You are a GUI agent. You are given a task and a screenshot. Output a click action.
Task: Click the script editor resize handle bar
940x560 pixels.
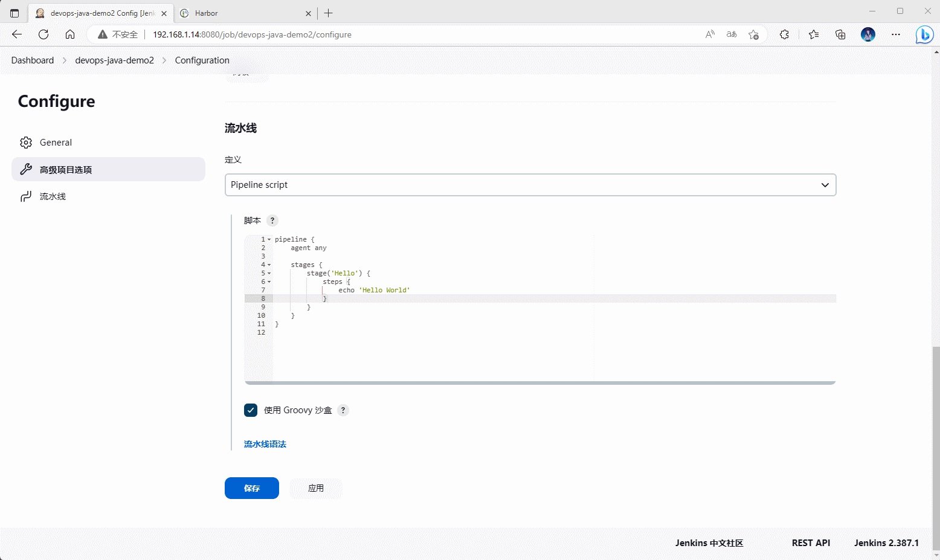point(540,383)
